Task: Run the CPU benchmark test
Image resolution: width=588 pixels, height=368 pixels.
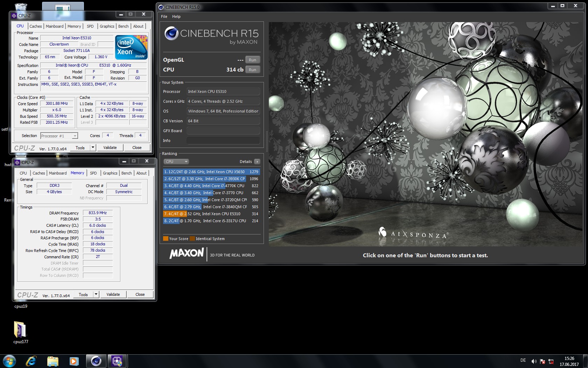Action: point(252,70)
